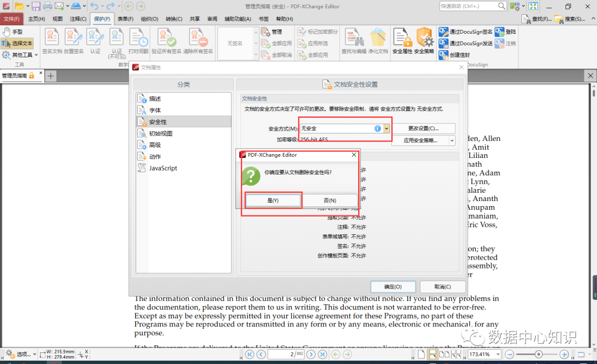This screenshot has height=364, width=597.
Task: Open Security Policies (安全策略) shield icon
Action: pos(424,41)
